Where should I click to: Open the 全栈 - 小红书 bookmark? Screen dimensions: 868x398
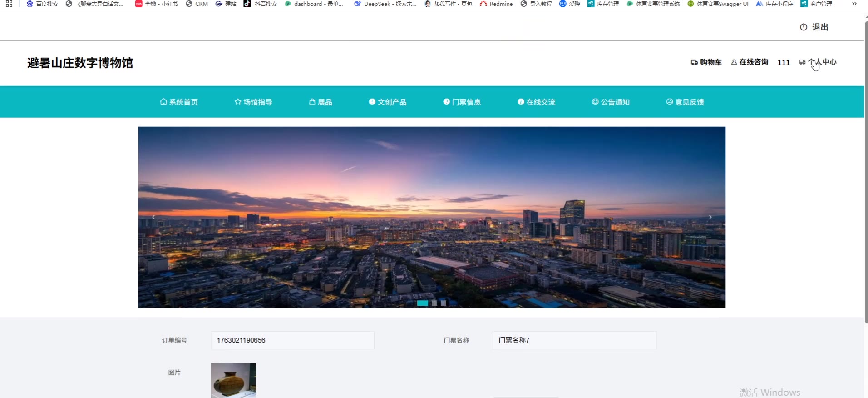(x=156, y=4)
